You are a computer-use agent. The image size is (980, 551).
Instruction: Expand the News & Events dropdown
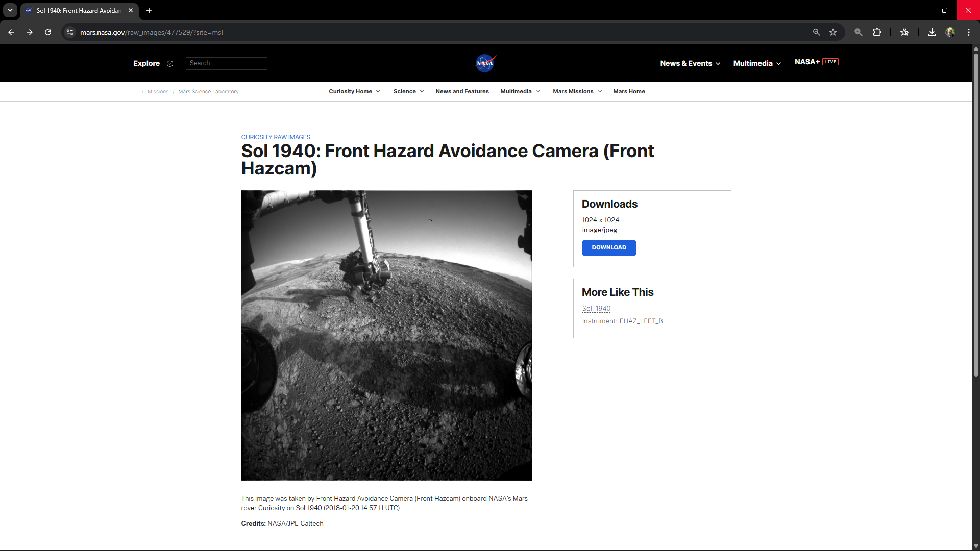[x=690, y=63]
